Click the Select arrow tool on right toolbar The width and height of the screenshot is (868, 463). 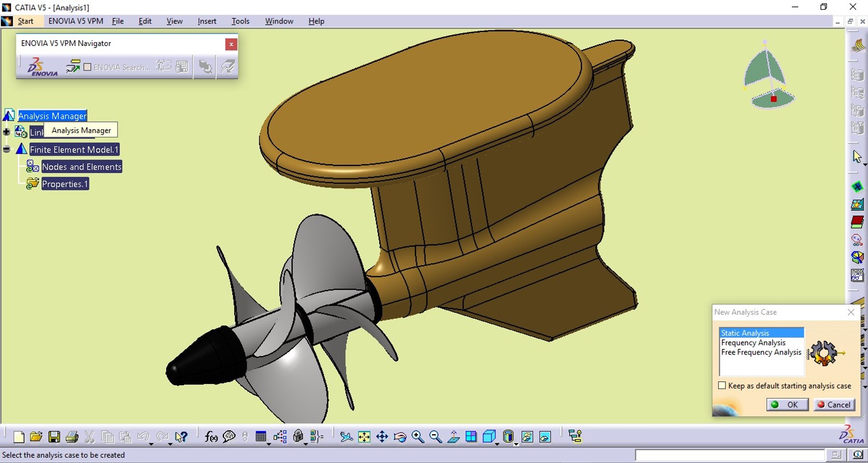857,157
